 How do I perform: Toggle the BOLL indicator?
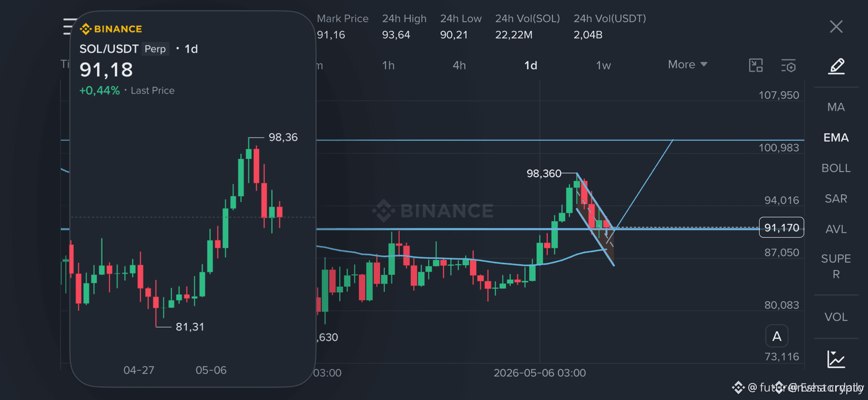pyautogui.click(x=836, y=168)
